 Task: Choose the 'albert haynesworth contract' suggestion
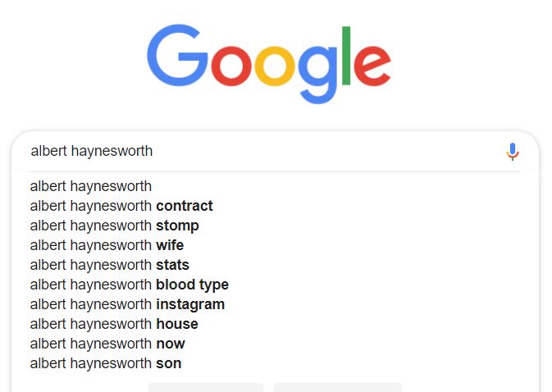(x=121, y=206)
